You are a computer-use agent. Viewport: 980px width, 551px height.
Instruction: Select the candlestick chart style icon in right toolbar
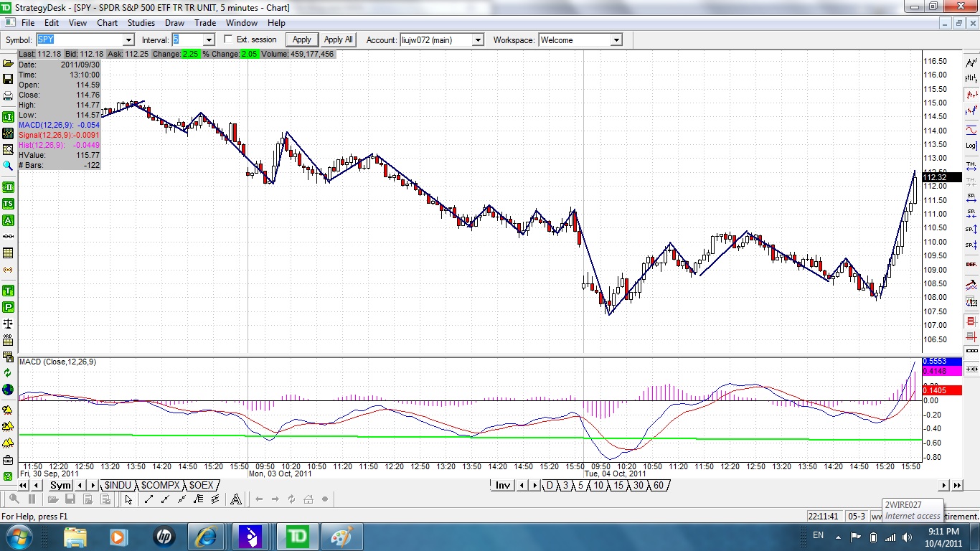[x=971, y=94]
